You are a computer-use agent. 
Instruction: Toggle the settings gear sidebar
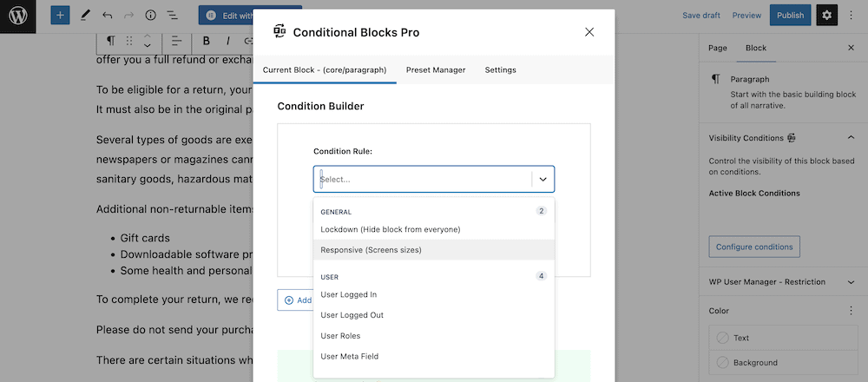[x=826, y=16]
